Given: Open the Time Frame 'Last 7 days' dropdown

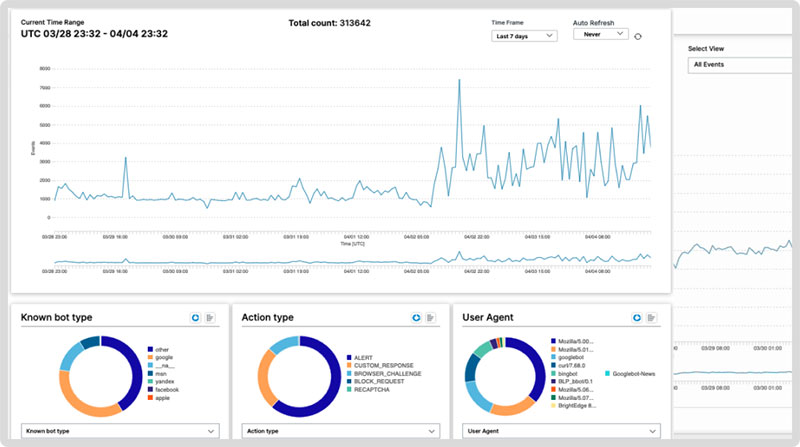Looking at the screenshot, I should [525, 36].
